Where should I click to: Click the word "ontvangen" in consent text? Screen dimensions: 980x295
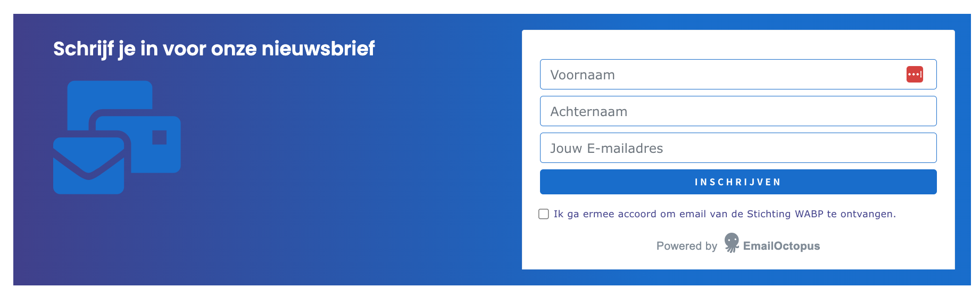pyautogui.click(x=867, y=214)
